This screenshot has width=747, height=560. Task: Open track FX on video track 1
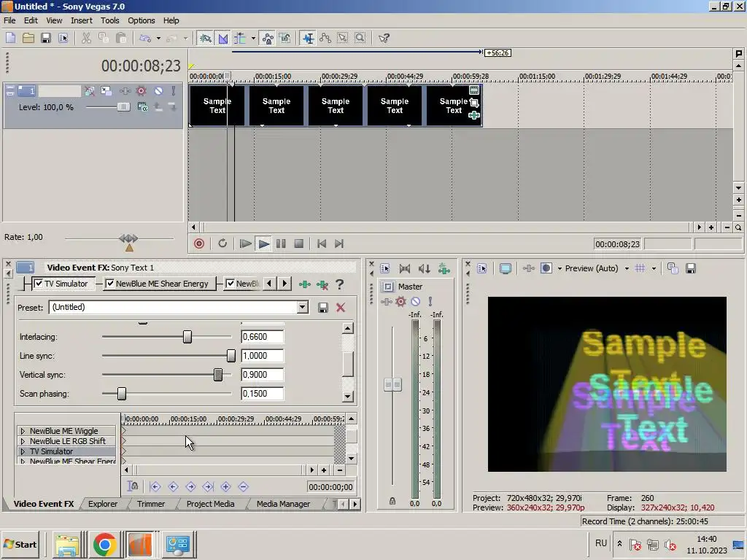point(125,91)
